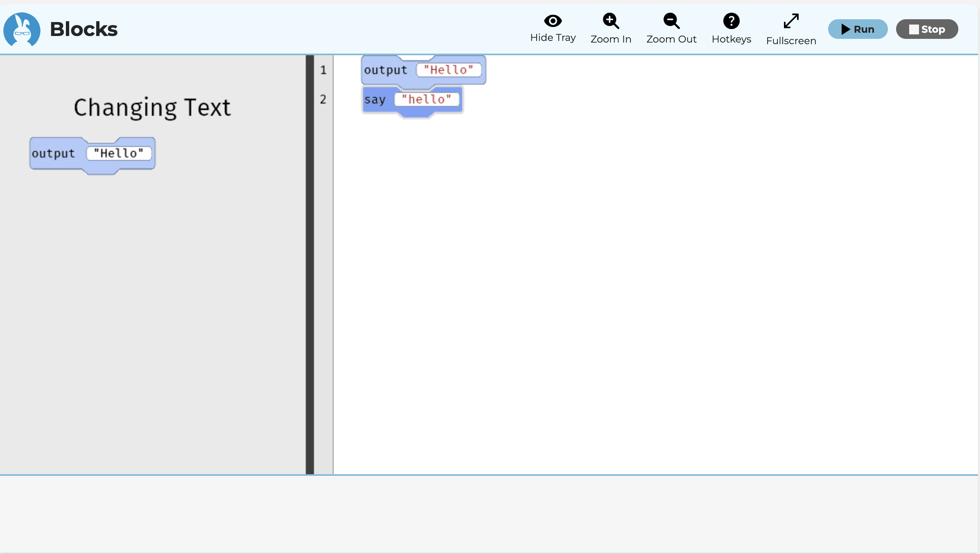Click the Changing Text heading
Viewport: 980px width, 554px height.
[x=152, y=108]
